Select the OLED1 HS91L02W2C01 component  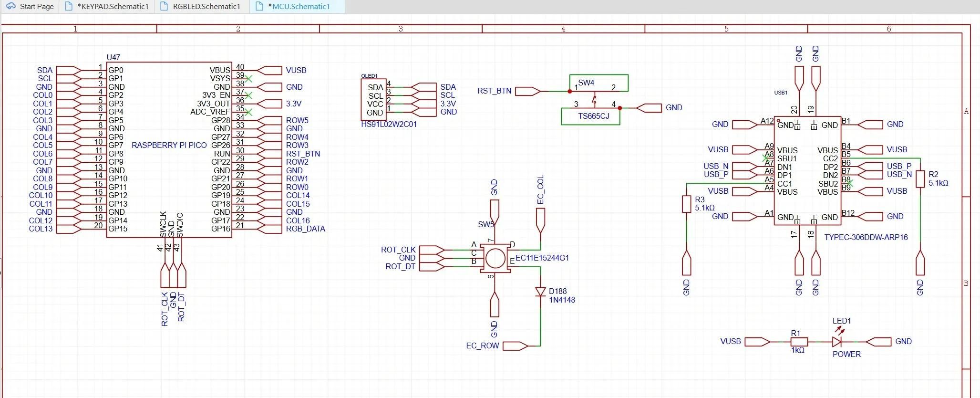pyautogui.click(x=373, y=100)
